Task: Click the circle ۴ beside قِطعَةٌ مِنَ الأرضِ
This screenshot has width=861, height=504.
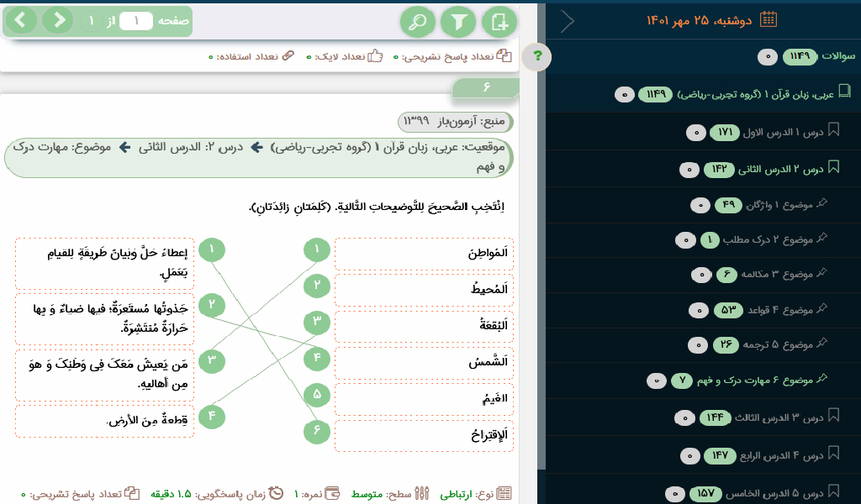Action: [x=212, y=417]
